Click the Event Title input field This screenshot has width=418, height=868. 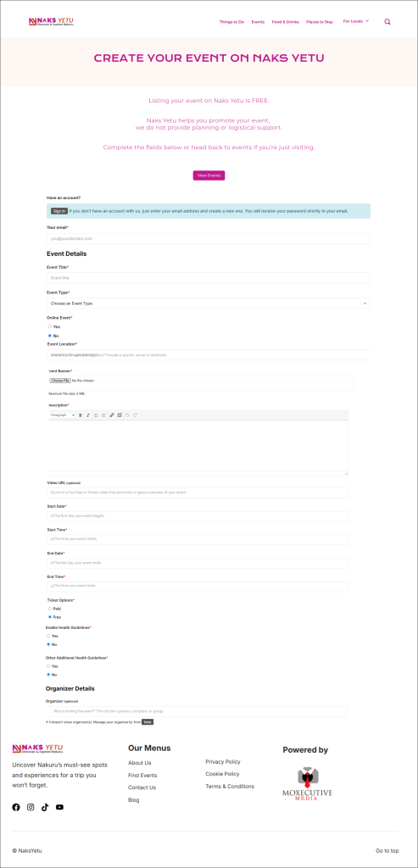point(209,278)
